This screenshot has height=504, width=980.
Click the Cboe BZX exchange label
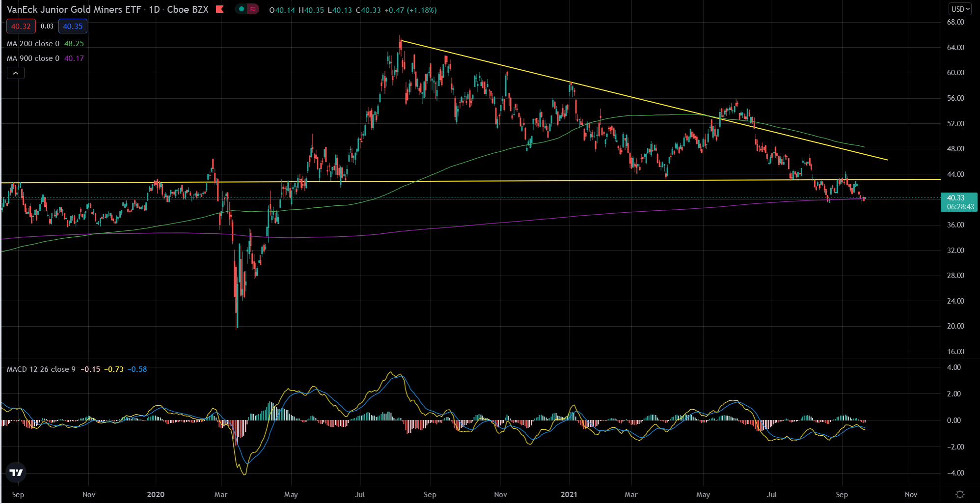(x=188, y=10)
